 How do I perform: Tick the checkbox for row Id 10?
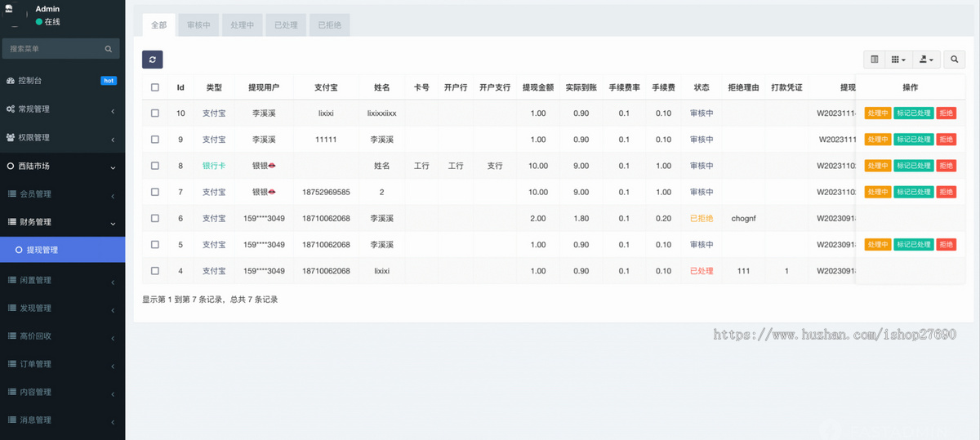155,113
